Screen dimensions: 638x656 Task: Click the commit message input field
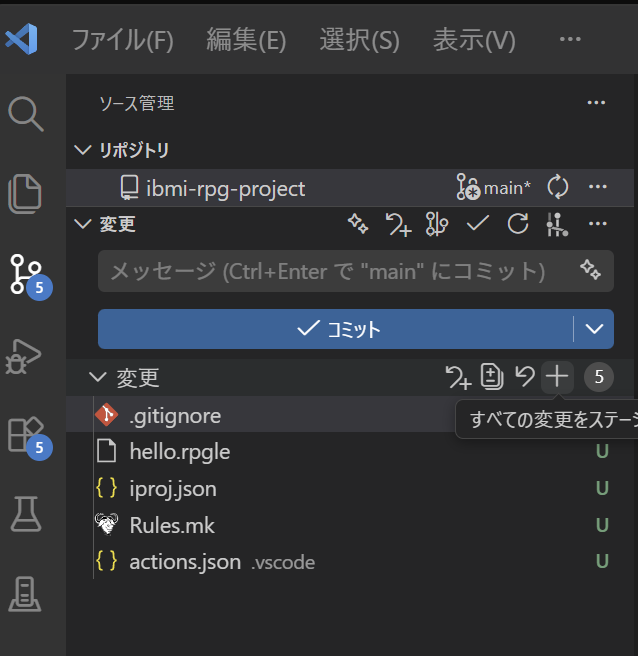pos(330,271)
